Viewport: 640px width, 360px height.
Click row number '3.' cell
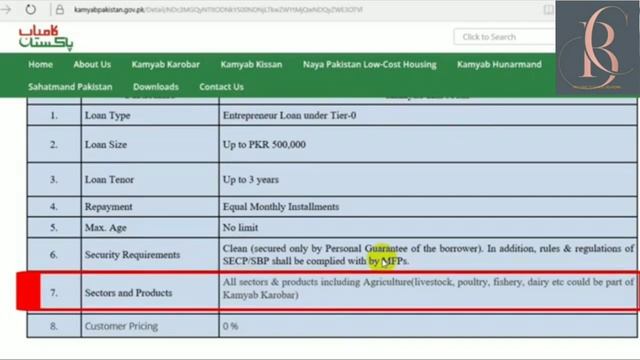[x=54, y=180]
